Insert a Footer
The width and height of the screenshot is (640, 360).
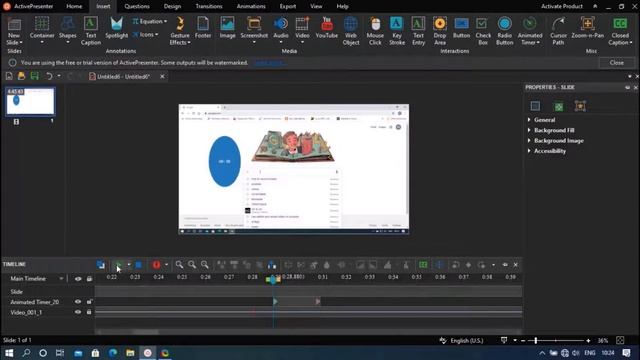[x=203, y=28]
